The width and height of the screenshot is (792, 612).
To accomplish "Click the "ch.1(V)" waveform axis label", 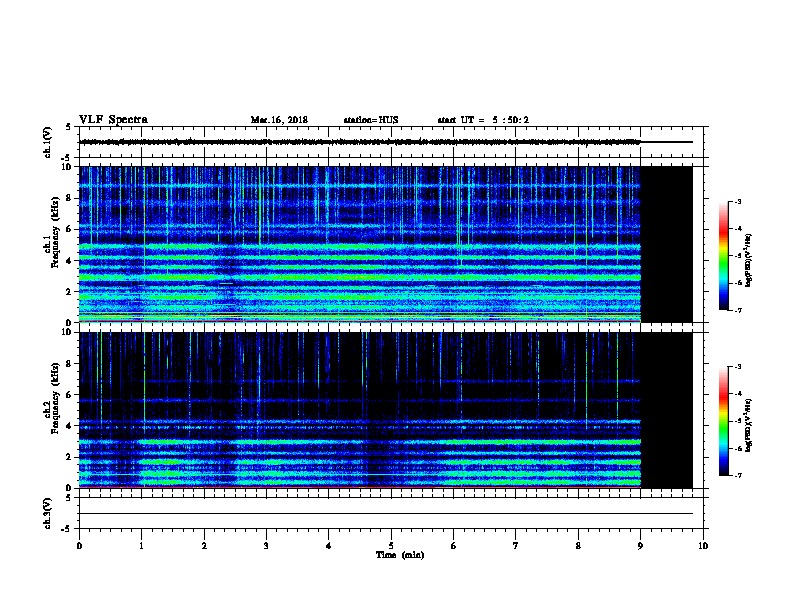I will pyautogui.click(x=47, y=142).
